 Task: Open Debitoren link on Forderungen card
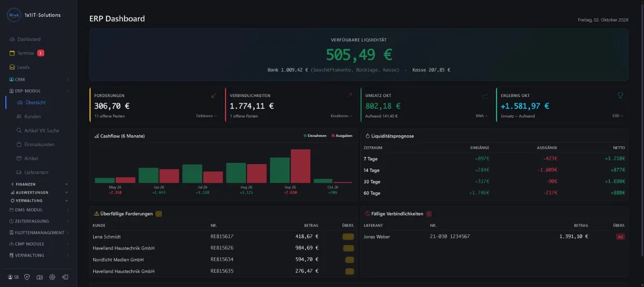coord(207,116)
